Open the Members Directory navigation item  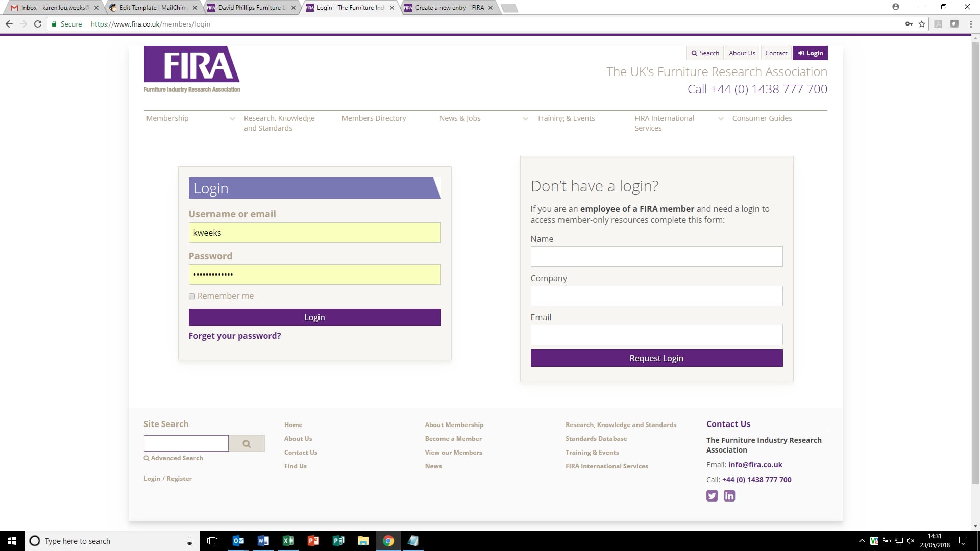tap(374, 118)
